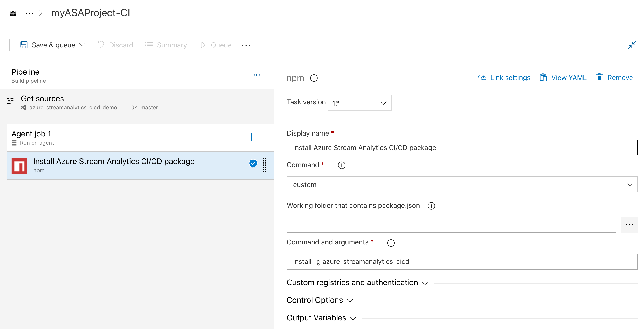Screen dimensions: 644x329
Task: Click the Display name input field
Action: pyautogui.click(x=462, y=147)
